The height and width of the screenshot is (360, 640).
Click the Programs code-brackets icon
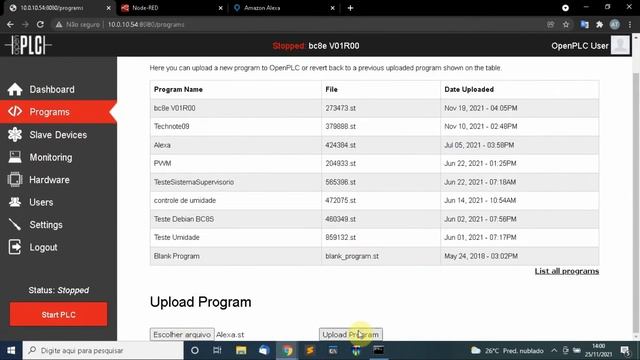(x=15, y=111)
